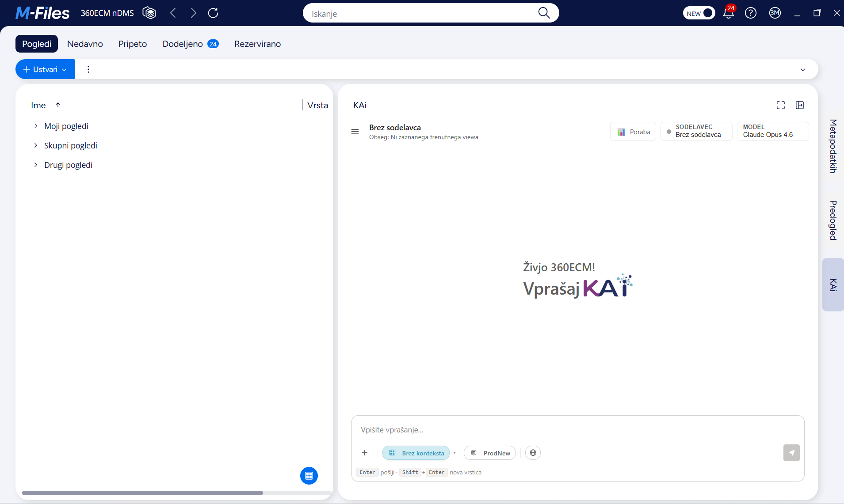Switch to the Nedavno tab
This screenshot has width=844, height=504.
pyautogui.click(x=85, y=44)
